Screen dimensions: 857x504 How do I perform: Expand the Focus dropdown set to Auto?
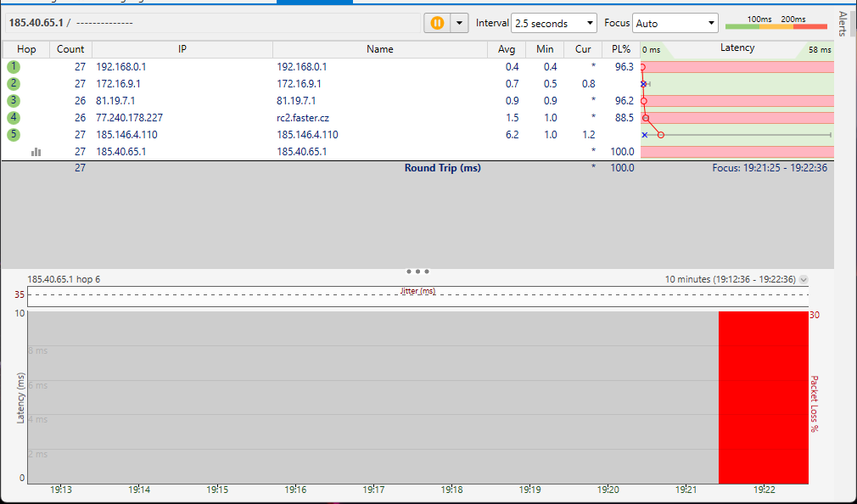pyautogui.click(x=675, y=24)
